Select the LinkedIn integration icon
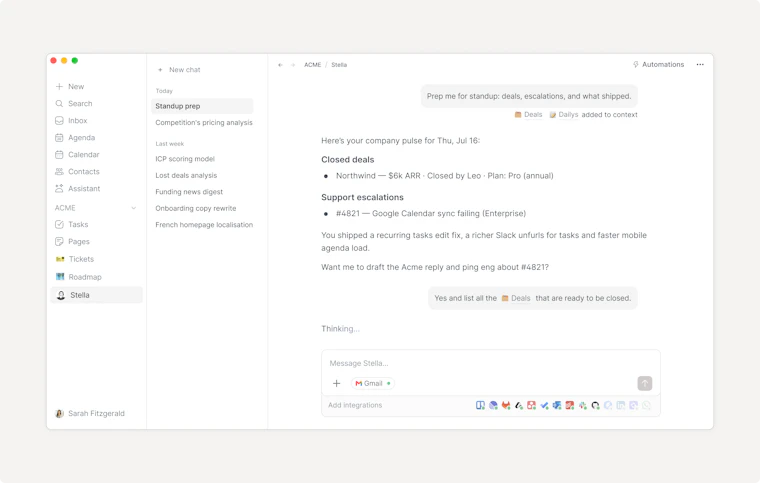Viewport: 760px width, 483px height. 621,405
